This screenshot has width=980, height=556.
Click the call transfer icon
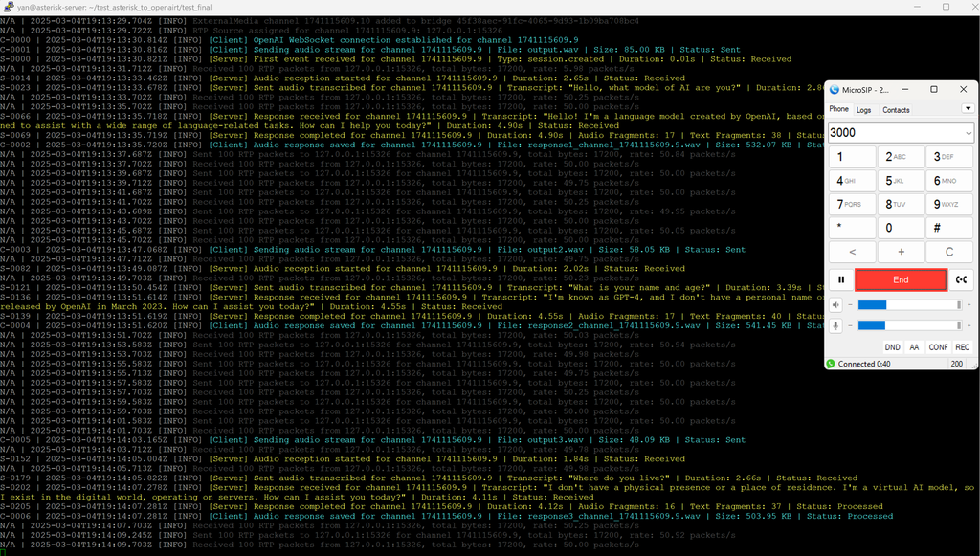coord(962,279)
